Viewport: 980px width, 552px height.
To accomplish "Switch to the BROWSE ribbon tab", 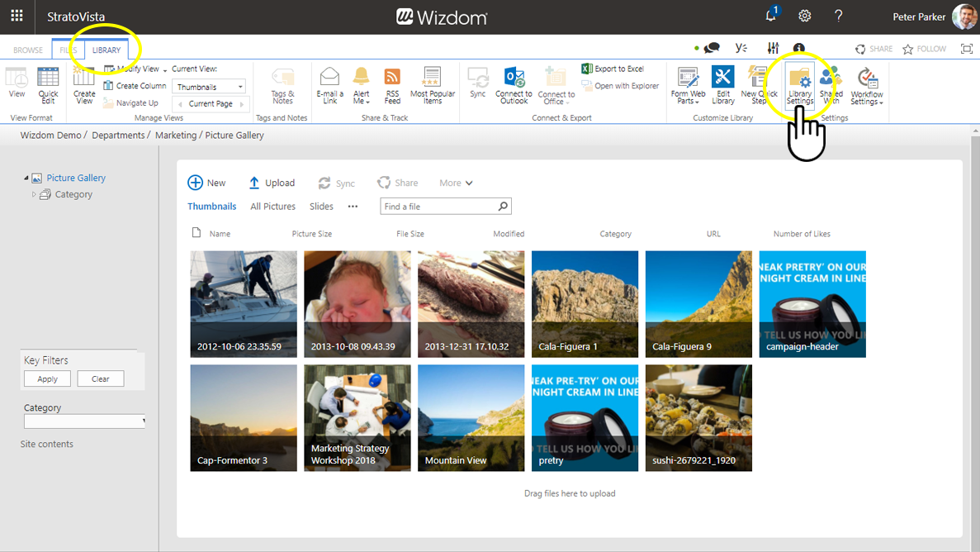I will (x=27, y=50).
